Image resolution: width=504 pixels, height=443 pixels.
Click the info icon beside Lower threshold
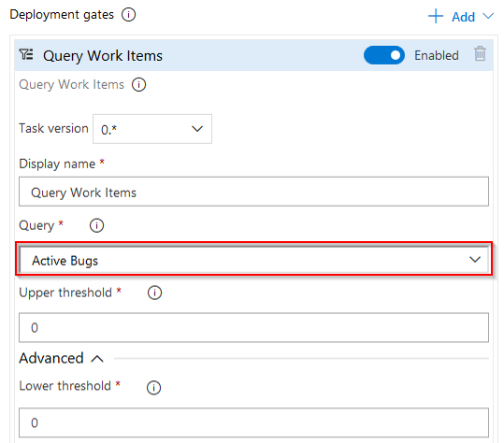pyautogui.click(x=153, y=388)
